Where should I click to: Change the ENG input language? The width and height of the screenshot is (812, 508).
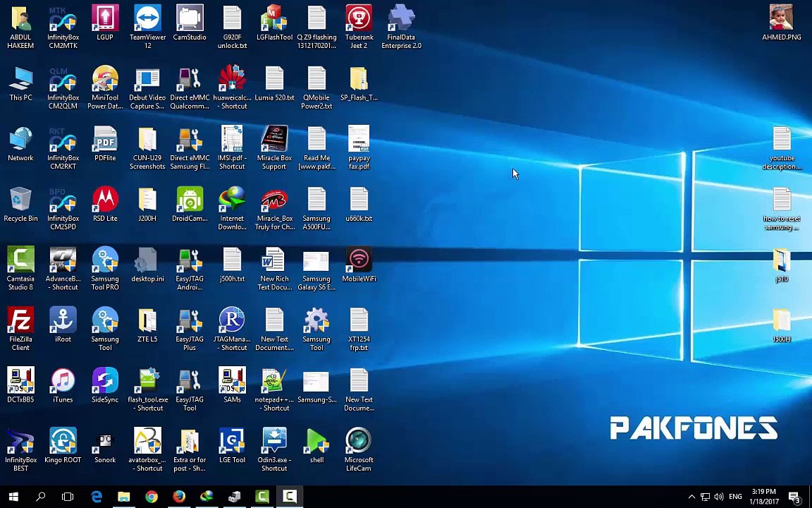(x=735, y=497)
